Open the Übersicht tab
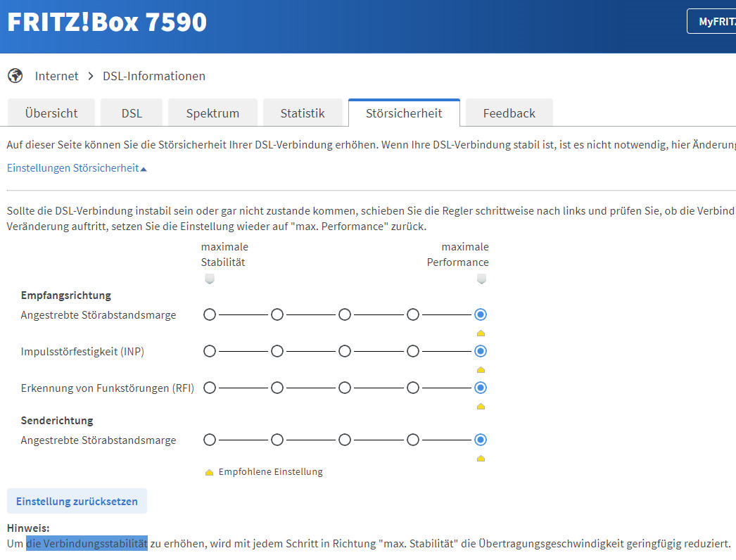The image size is (736, 560). click(51, 113)
